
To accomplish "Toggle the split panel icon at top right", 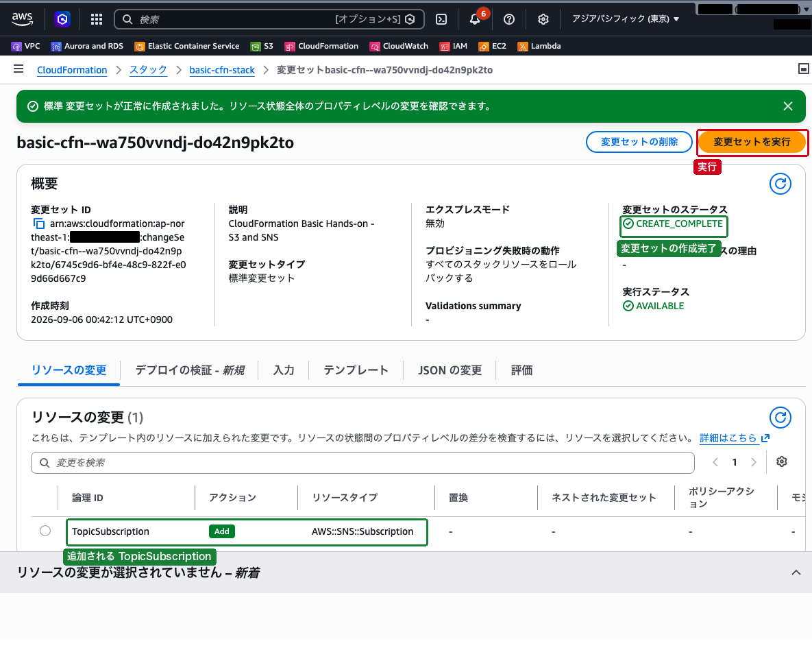I will [x=803, y=69].
